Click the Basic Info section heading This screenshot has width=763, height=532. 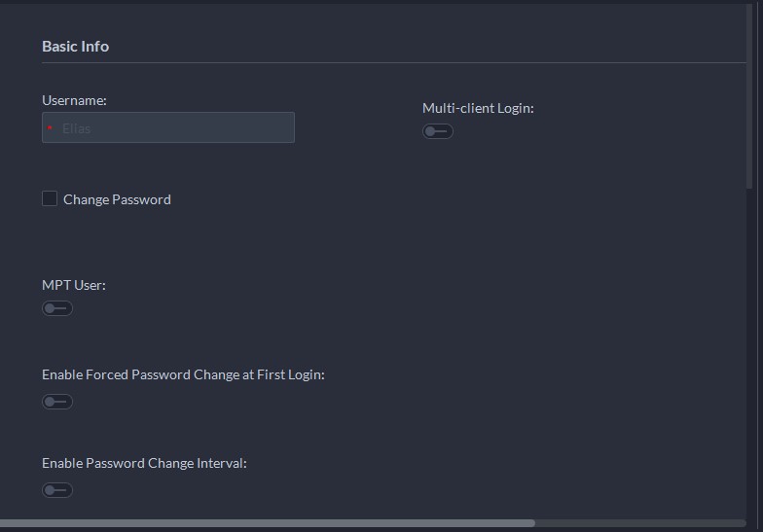point(76,47)
